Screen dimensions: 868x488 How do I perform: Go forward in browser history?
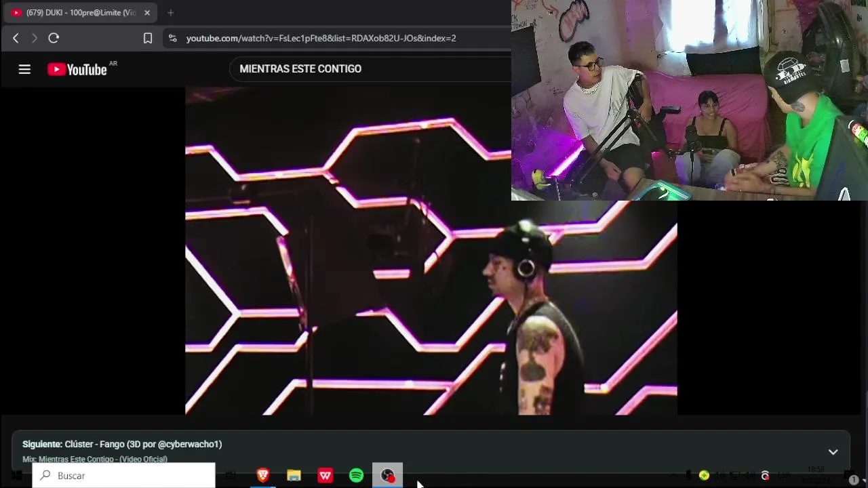pos(35,39)
